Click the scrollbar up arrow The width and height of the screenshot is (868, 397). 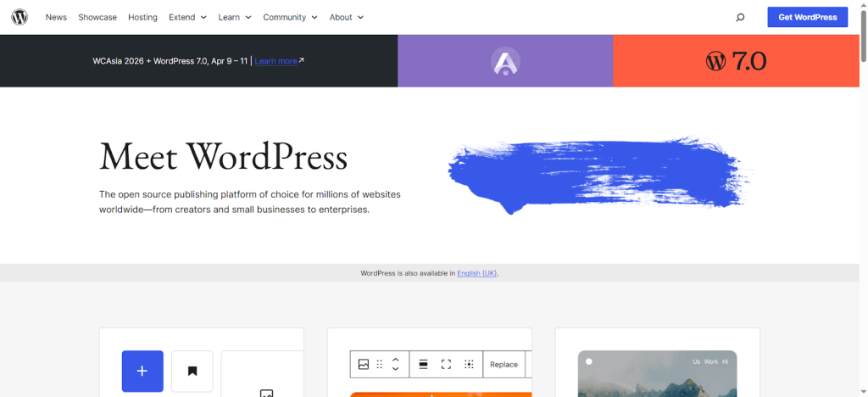click(x=864, y=4)
